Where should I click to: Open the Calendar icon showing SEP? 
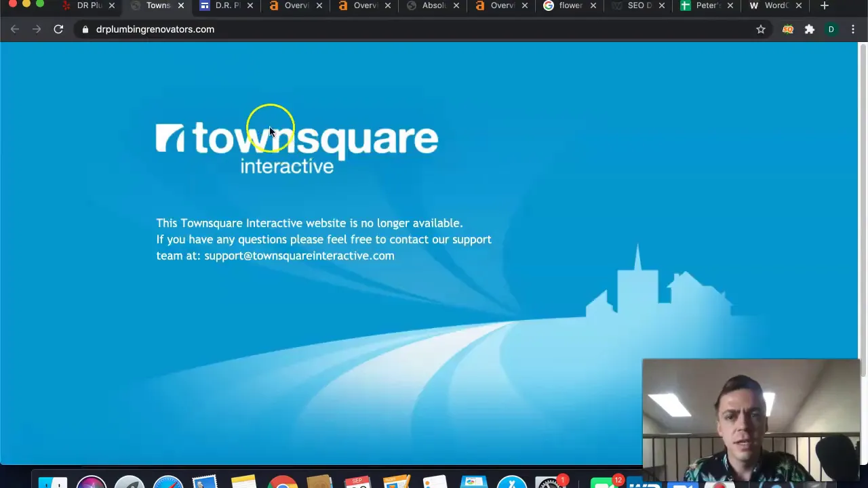358,482
